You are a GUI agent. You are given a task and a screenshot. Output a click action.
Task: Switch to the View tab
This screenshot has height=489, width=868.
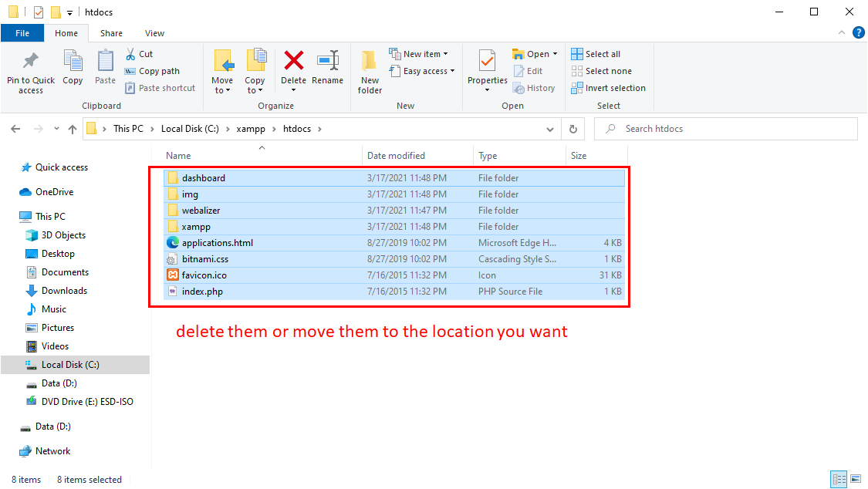click(x=154, y=33)
